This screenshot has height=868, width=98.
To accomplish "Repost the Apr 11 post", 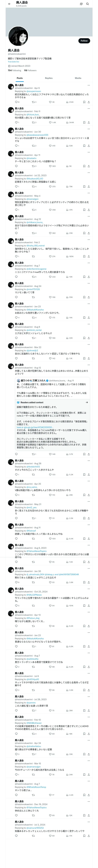I will (x=33, y=166).
